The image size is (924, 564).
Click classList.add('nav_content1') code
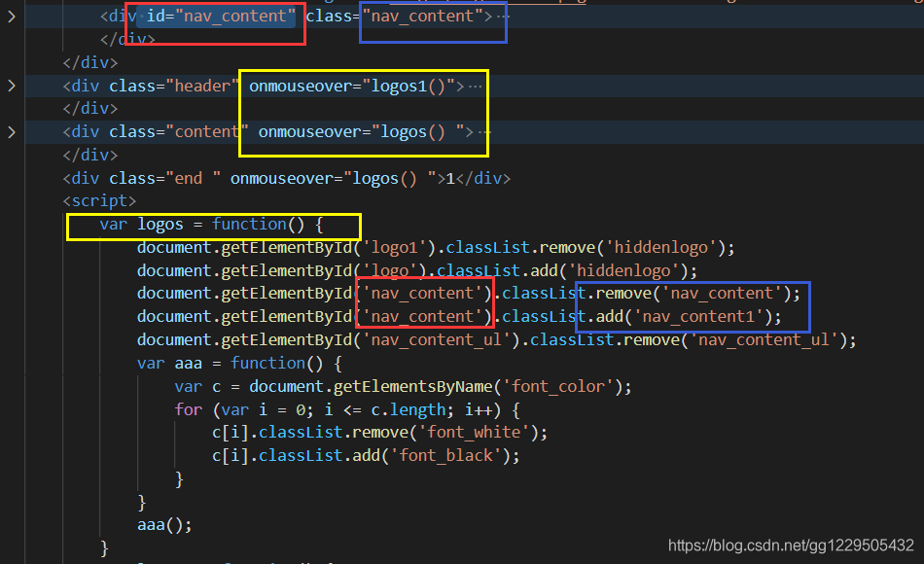point(642,317)
